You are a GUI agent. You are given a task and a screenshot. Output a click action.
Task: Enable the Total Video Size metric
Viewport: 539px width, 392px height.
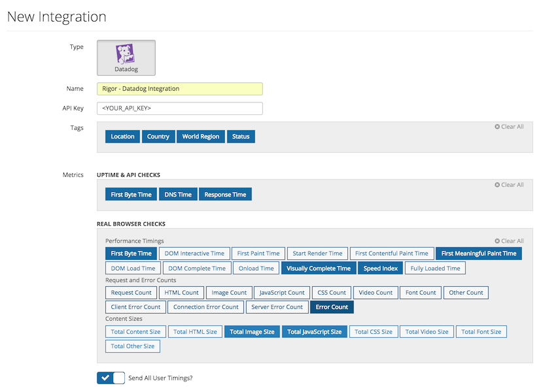point(426,332)
